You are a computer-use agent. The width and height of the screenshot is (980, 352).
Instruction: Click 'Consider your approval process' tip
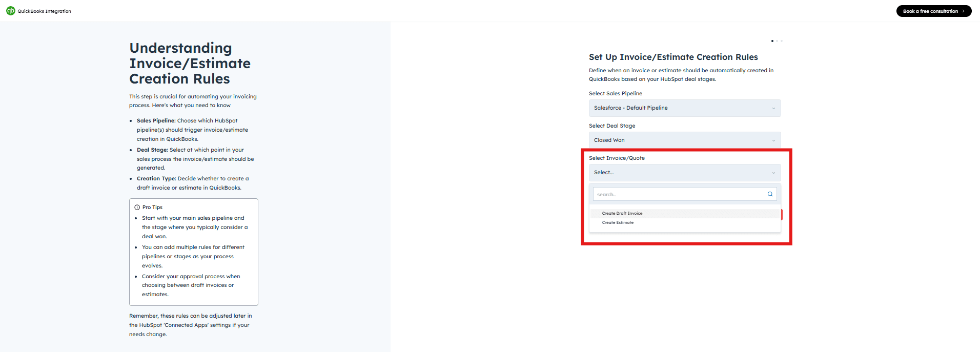pos(191,285)
